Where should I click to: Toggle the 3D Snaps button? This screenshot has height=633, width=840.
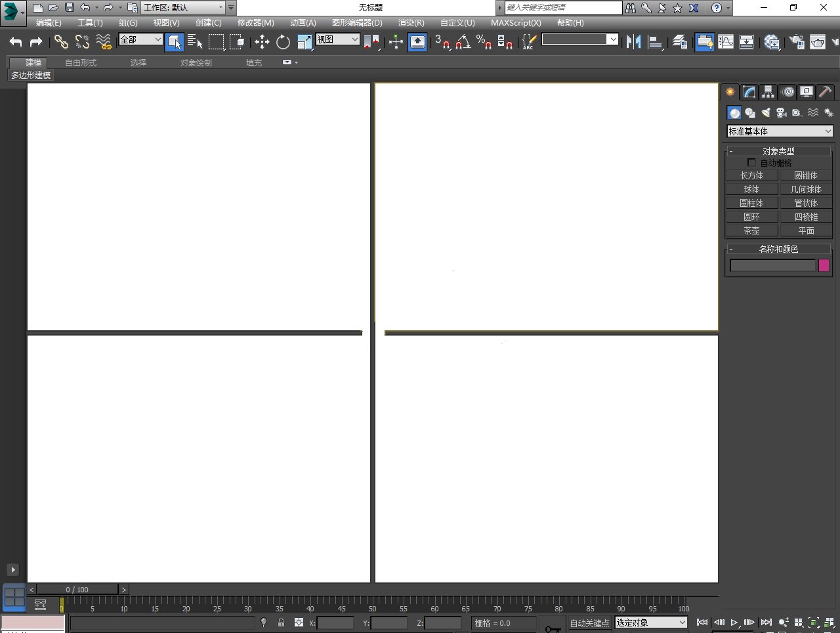point(442,42)
